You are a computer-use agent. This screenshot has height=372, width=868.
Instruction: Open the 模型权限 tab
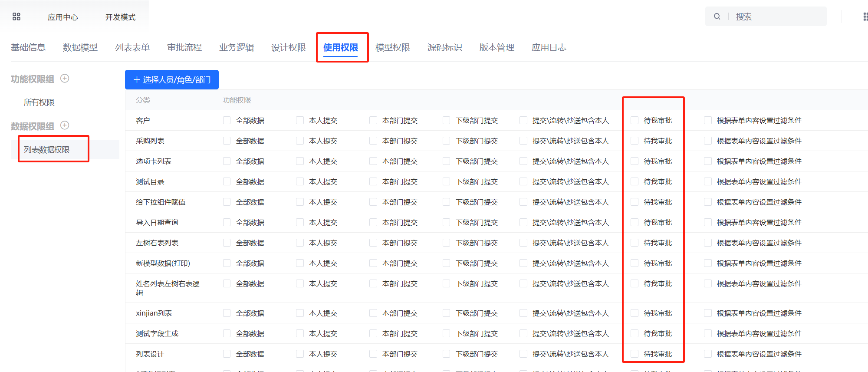pyautogui.click(x=393, y=47)
